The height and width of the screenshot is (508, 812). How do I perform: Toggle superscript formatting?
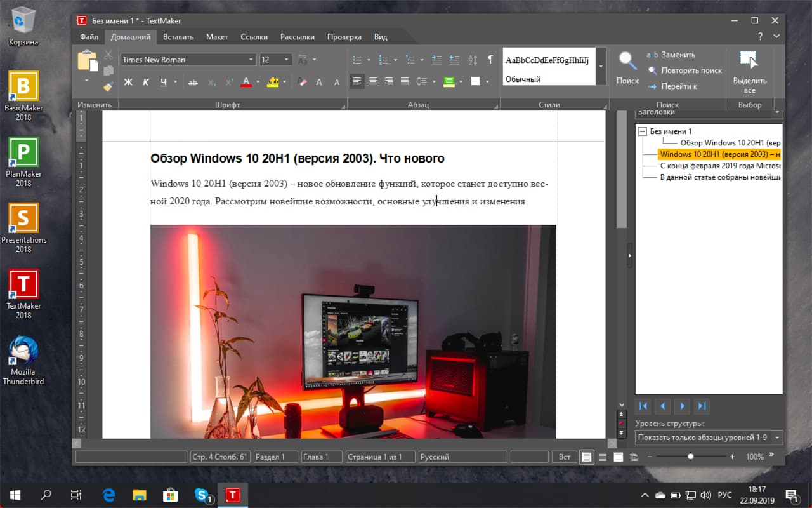tap(230, 82)
